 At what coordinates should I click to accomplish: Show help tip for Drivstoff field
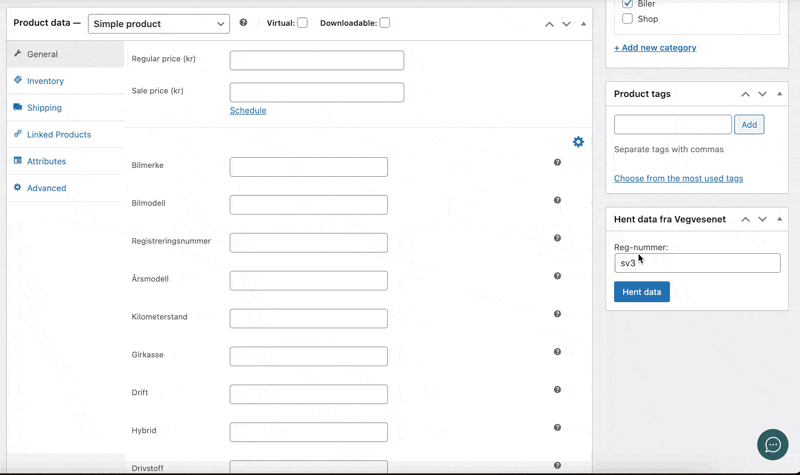pyautogui.click(x=557, y=465)
